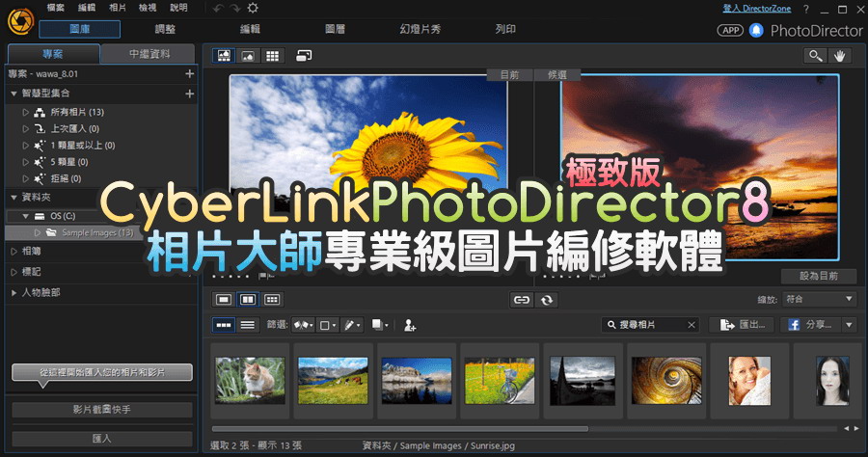Clear the search field with X
This screenshot has height=457, width=868.
tap(692, 325)
